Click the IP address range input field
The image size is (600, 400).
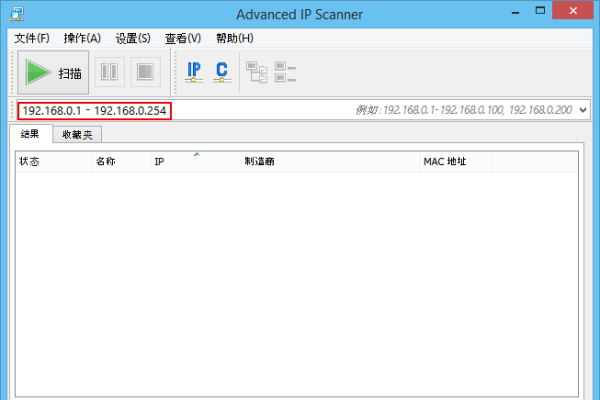coord(260,110)
